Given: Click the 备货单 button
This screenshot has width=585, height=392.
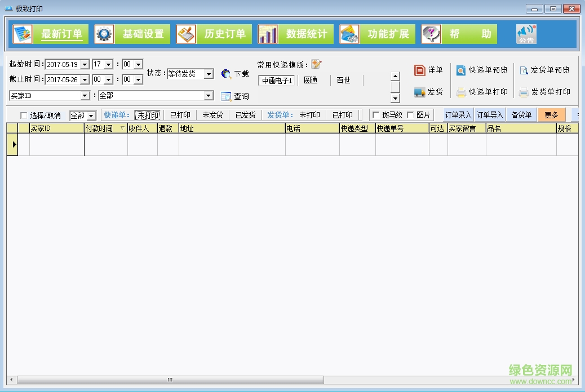Looking at the screenshot, I should (x=521, y=115).
